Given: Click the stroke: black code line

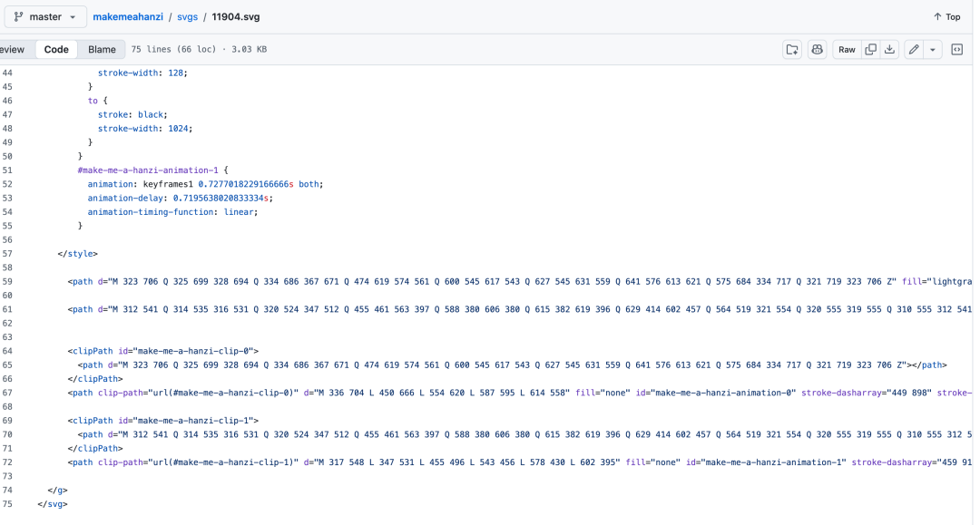Looking at the screenshot, I should pos(132,114).
